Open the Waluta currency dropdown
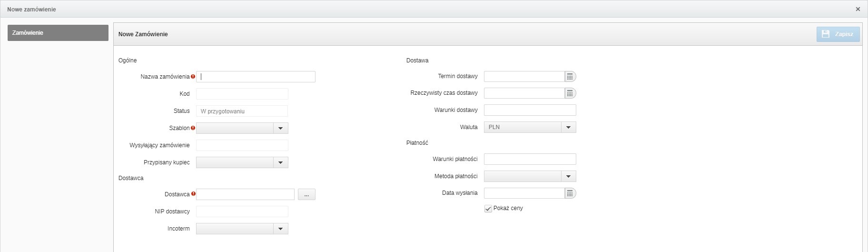868x252 pixels. click(568, 128)
